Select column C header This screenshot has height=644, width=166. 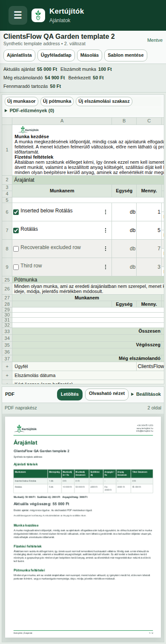pos(149,121)
